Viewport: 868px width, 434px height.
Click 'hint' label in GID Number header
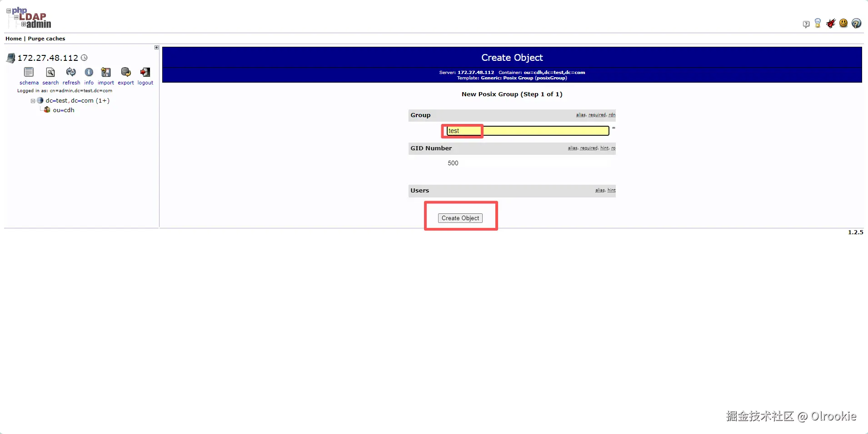point(604,148)
